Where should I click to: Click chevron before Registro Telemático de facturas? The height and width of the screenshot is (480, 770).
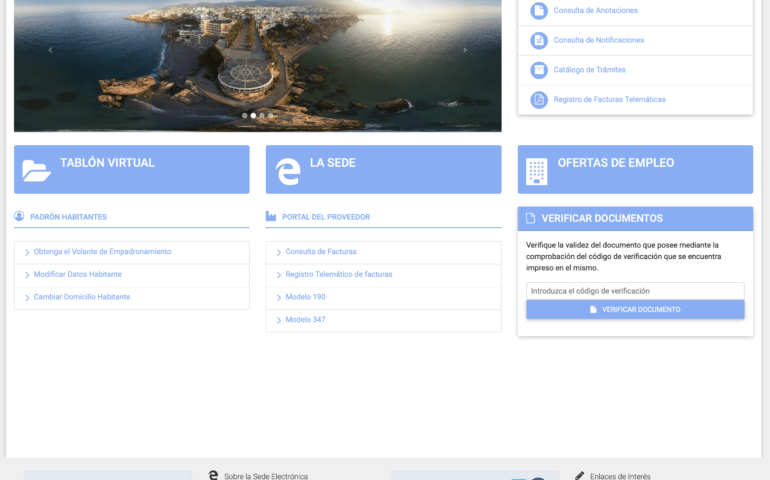(279, 275)
